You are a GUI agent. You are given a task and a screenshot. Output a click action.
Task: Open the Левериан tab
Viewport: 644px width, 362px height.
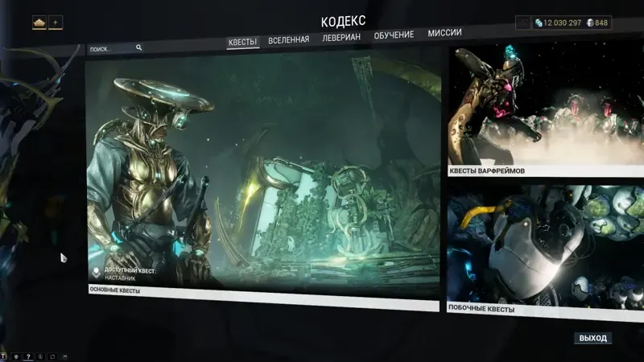(341, 37)
